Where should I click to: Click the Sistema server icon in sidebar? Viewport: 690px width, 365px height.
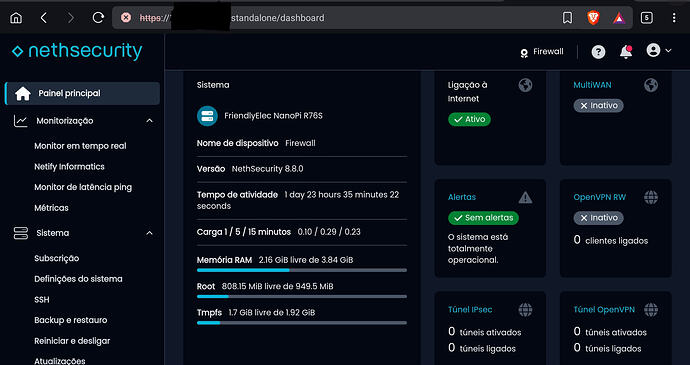pyautogui.click(x=21, y=233)
